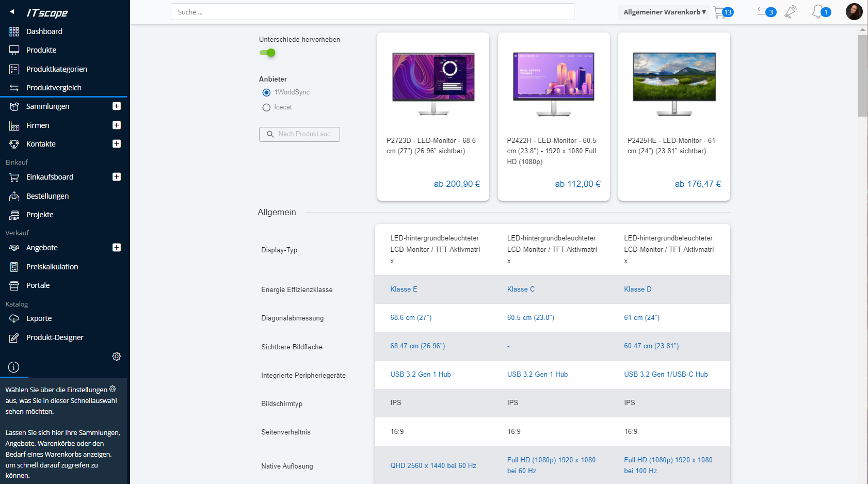Click into the Suche search field
The height and width of the screenshot is (484, 868).
(x=373, y=12)
